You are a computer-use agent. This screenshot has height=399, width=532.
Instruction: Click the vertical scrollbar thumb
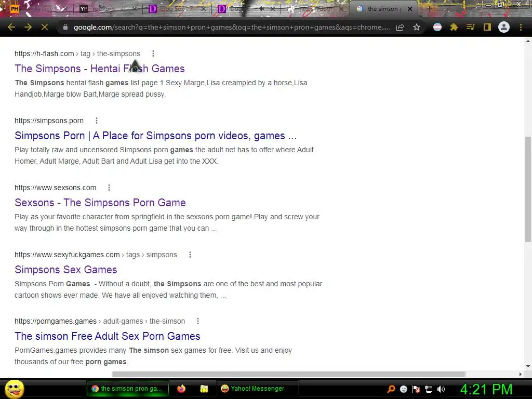528,189
